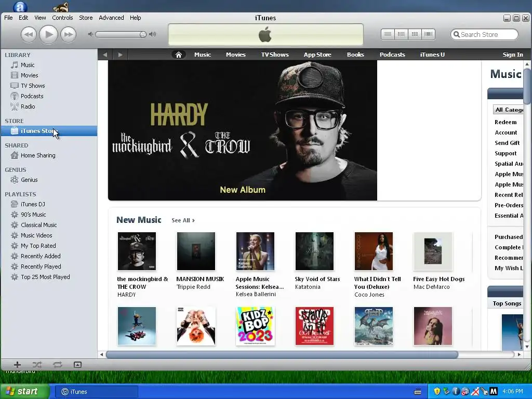Toggle repeat playback

[x=57, y=365]
